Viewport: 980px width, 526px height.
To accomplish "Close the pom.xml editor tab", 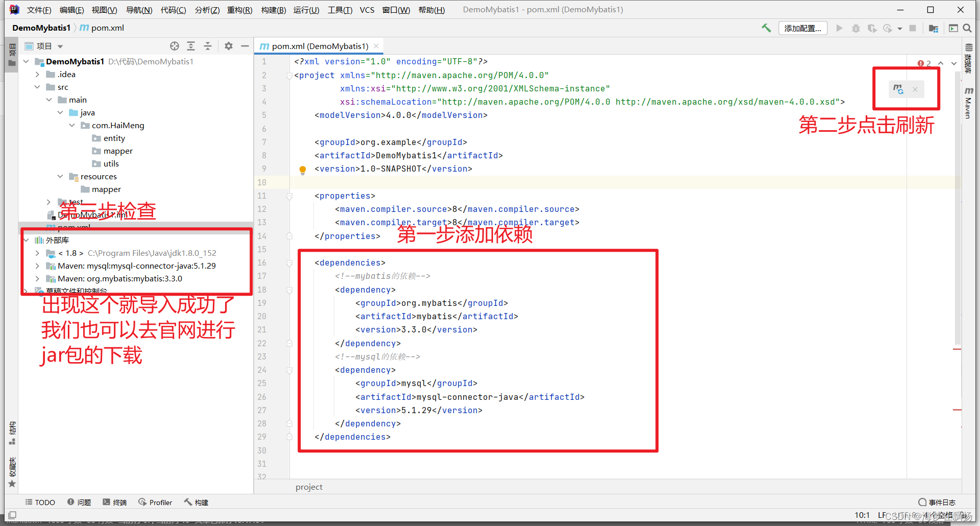I will (376, 46).
